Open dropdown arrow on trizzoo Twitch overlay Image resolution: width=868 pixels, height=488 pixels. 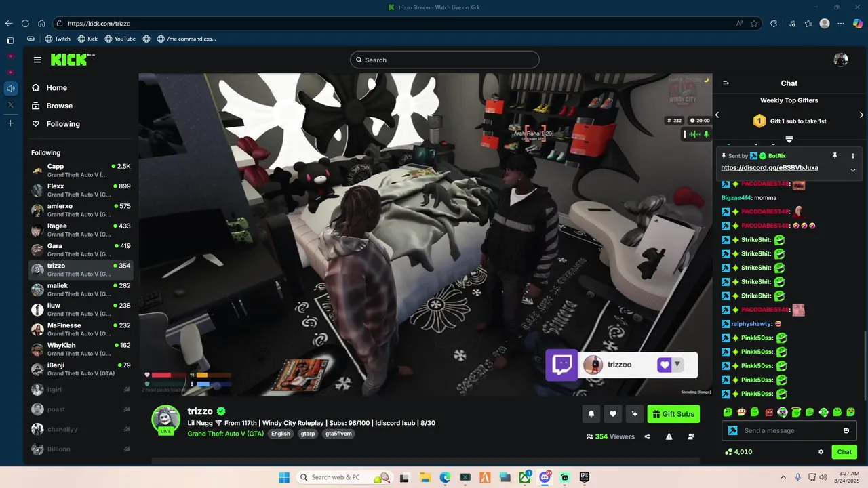(677, 364)
